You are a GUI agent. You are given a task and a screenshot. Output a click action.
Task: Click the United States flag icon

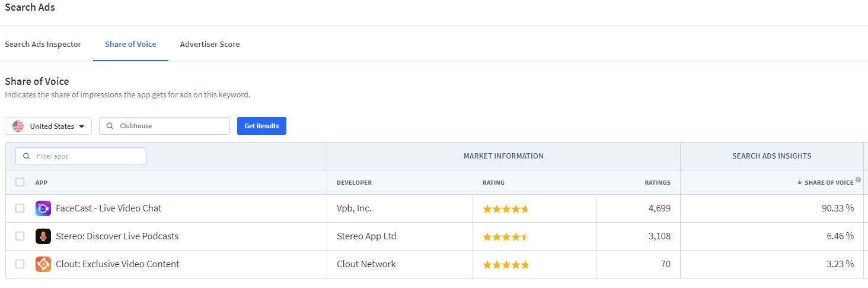(18, 126)
